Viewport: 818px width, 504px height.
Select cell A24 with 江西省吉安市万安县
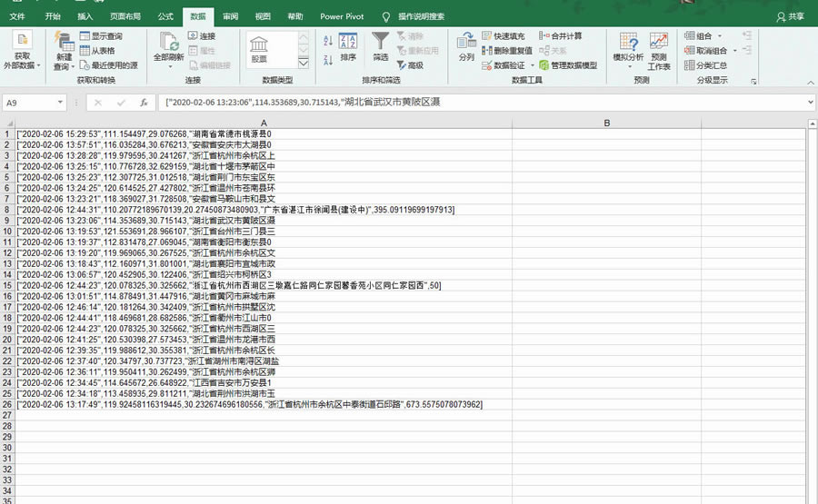[264, 382]
